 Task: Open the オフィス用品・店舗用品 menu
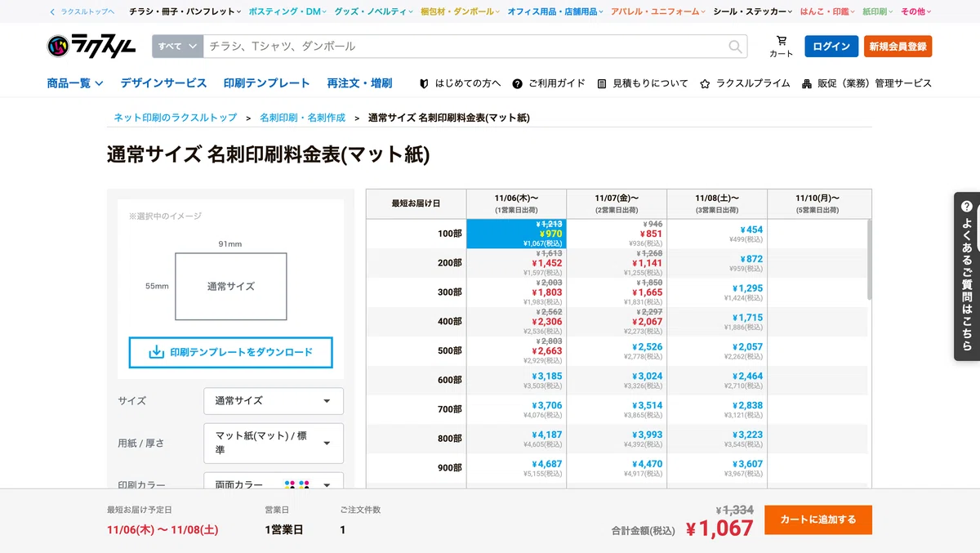[555, 11]
